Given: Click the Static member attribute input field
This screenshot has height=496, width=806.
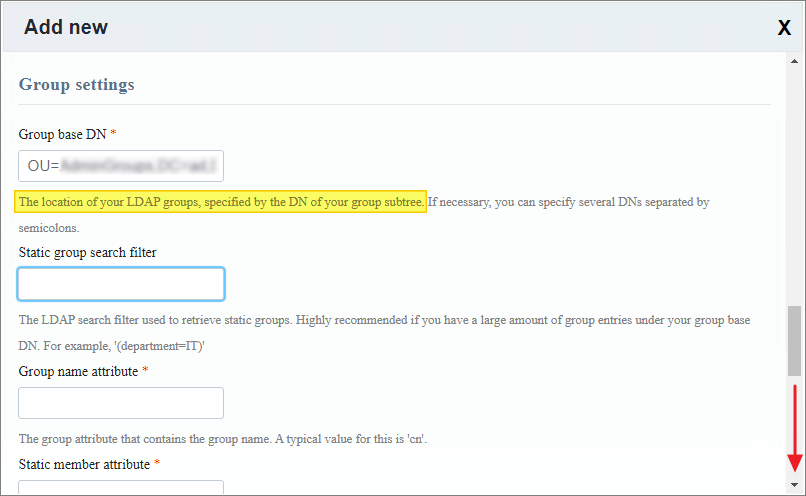Looking at the screenshot, I should (x=121, y=488).
